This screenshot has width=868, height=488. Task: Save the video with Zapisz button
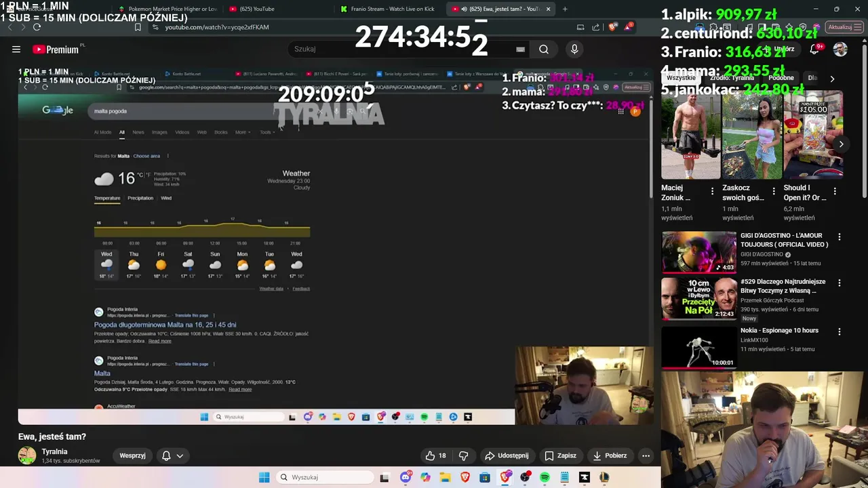560,455
